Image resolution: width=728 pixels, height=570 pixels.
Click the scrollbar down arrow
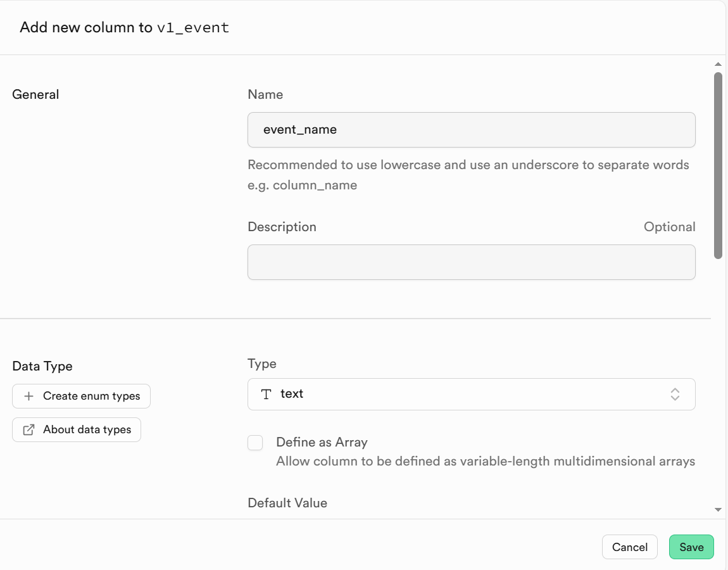pyautogui.click(x=718, y=509)
